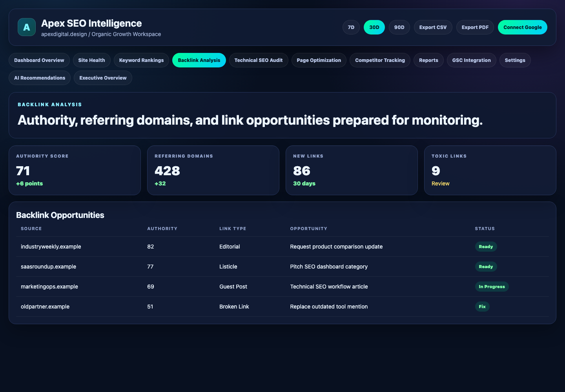
Task: Click "Request product comparison update" text
Action: point(336,247)
